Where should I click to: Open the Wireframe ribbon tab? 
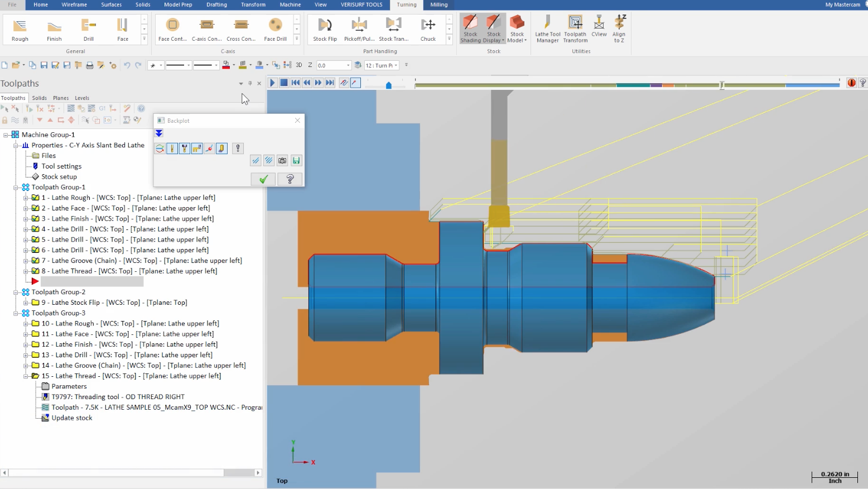click(x=74, y=4)
